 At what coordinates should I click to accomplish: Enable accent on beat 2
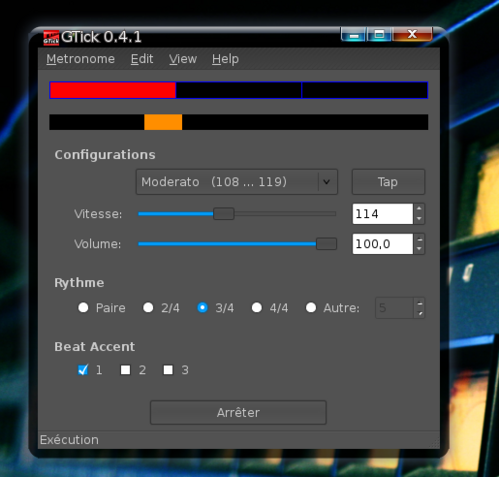pyautogui.click(x=125, y=370)
